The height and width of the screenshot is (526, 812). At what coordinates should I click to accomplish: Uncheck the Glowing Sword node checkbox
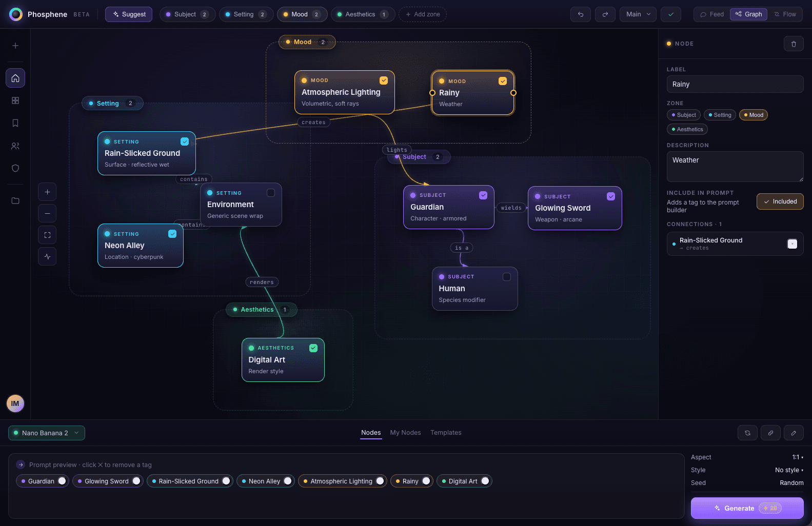pos(611,196)
